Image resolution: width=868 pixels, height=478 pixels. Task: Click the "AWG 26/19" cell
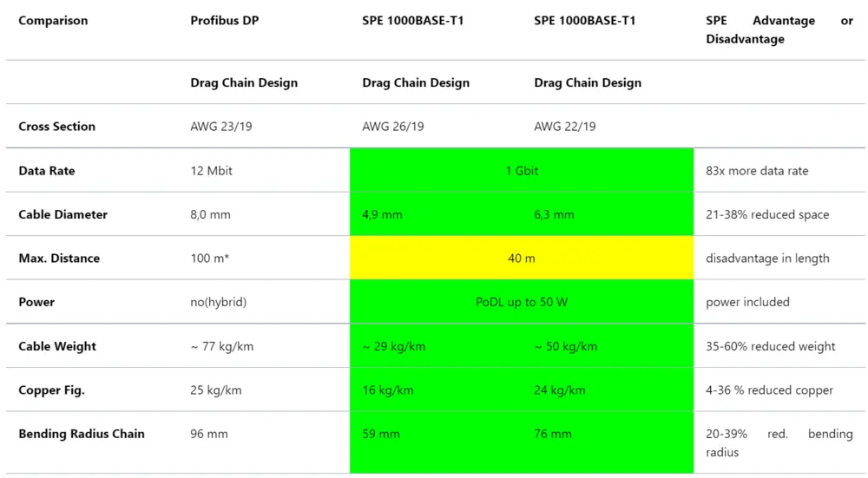(x=393, y=127)
